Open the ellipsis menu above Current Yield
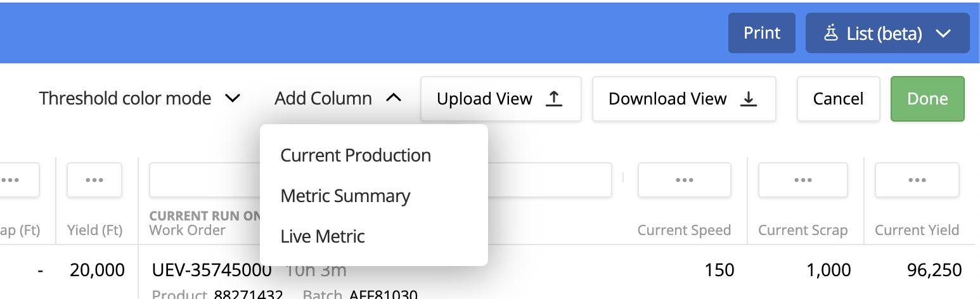This screenshot has width=980, height=299. pos(917,180)
